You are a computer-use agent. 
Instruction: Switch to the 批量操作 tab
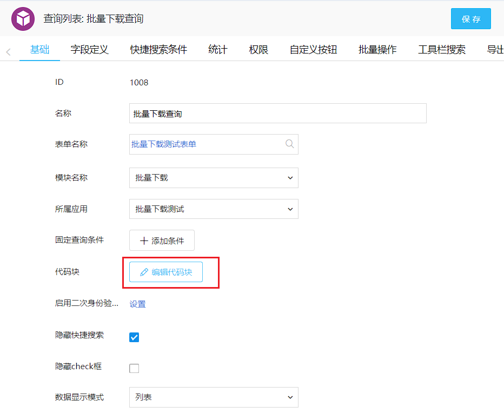tap(377, 50)
